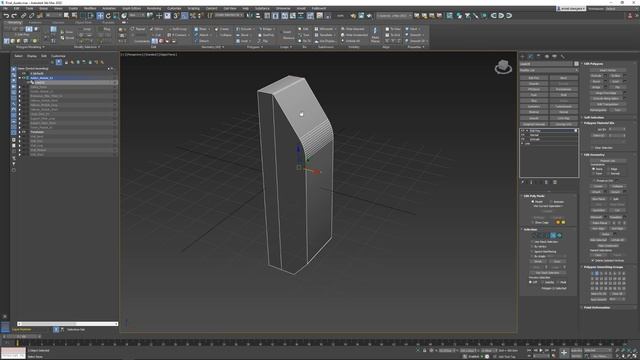Screen dimensions: 640x360
Task: Open the Rendering menu
Action: 154,9
